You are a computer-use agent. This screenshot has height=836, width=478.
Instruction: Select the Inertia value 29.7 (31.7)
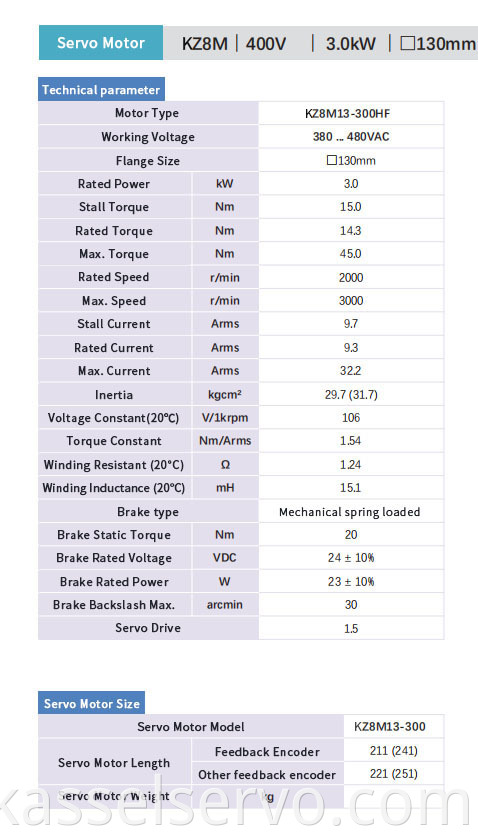tap(351, 395)
